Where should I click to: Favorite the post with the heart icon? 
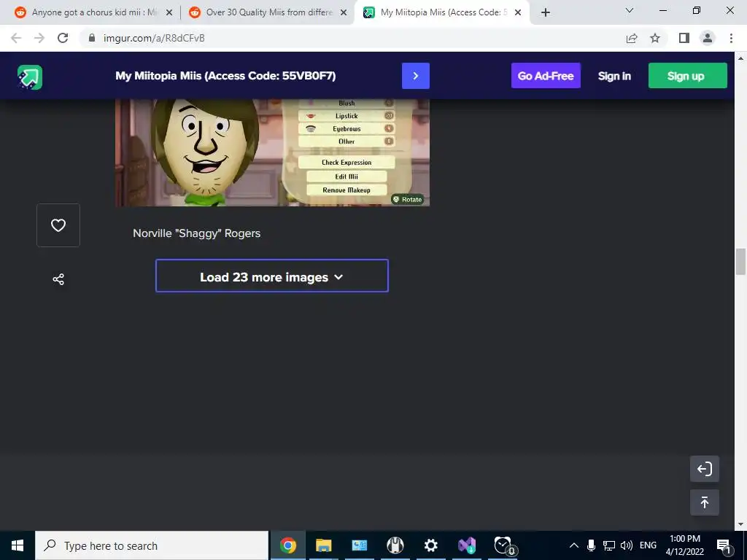(58, 225)
